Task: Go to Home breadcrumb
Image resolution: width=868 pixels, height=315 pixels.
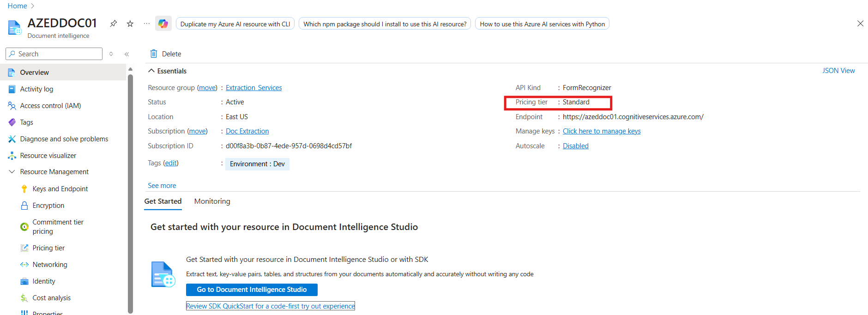Action: 17,6
